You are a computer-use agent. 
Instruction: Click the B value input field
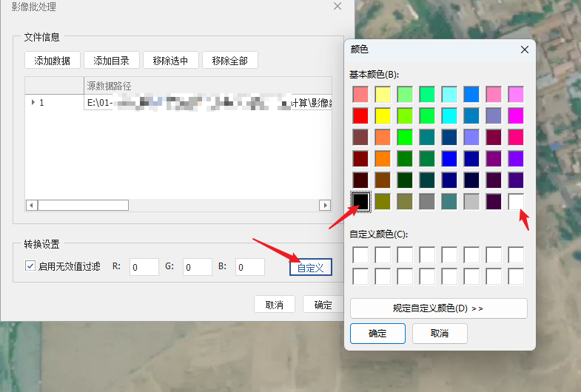click(250, 267)
